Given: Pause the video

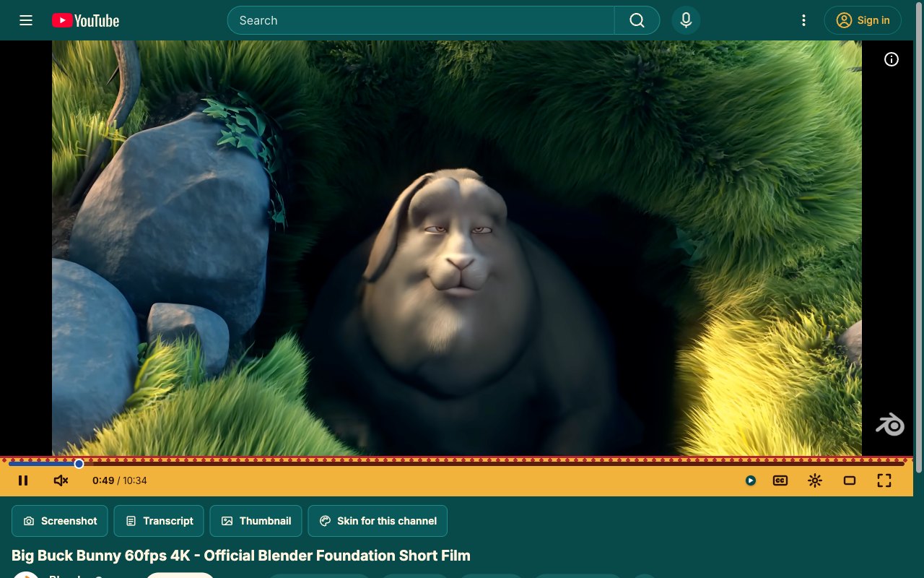Looking at the screenshot, I should [x=23, y=480].
